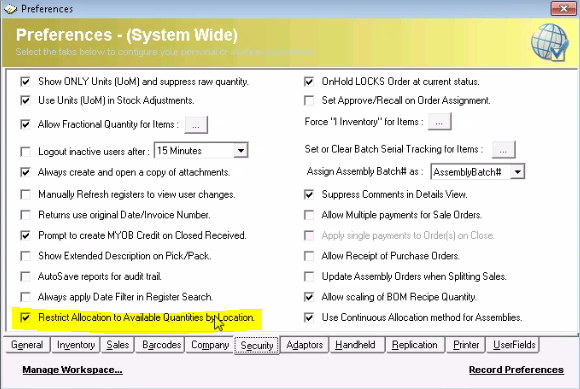Toggle Prompt to create MYOB Credit checkbox
Viewport: 580px width, 389px height.
tap(26, 236)
